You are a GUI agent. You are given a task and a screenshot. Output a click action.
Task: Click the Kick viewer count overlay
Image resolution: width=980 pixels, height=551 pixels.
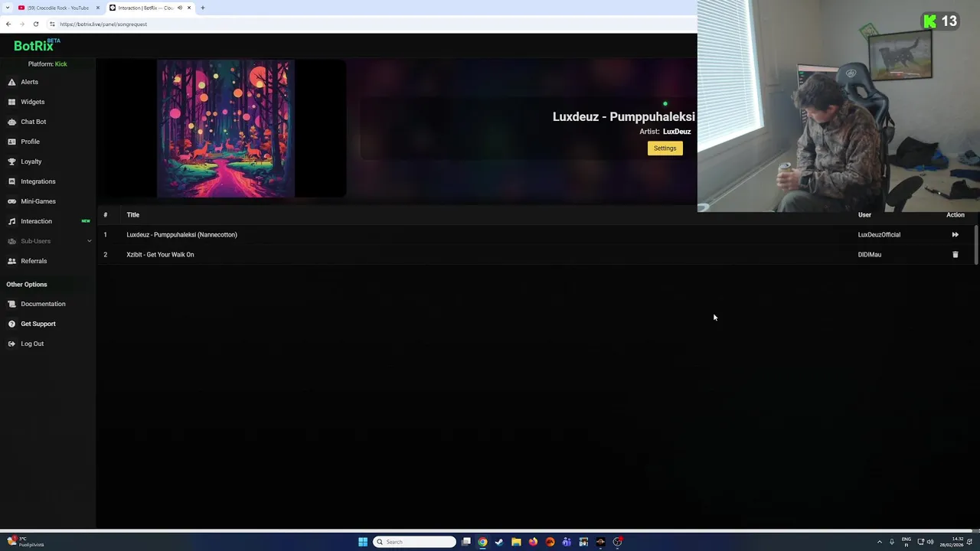click(x=940, y=21)
